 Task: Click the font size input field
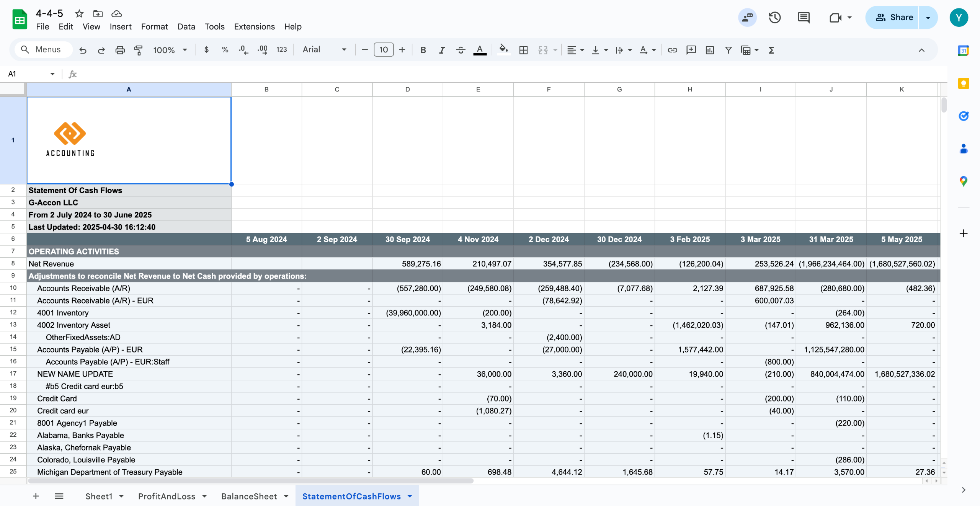tap(383, 50)
